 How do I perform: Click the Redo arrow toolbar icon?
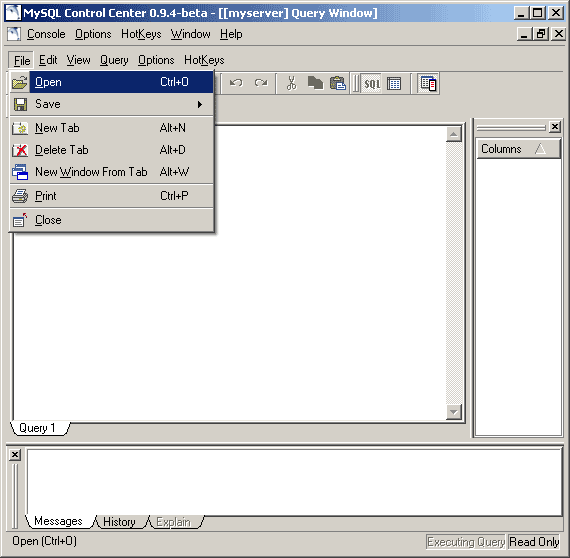261,83
